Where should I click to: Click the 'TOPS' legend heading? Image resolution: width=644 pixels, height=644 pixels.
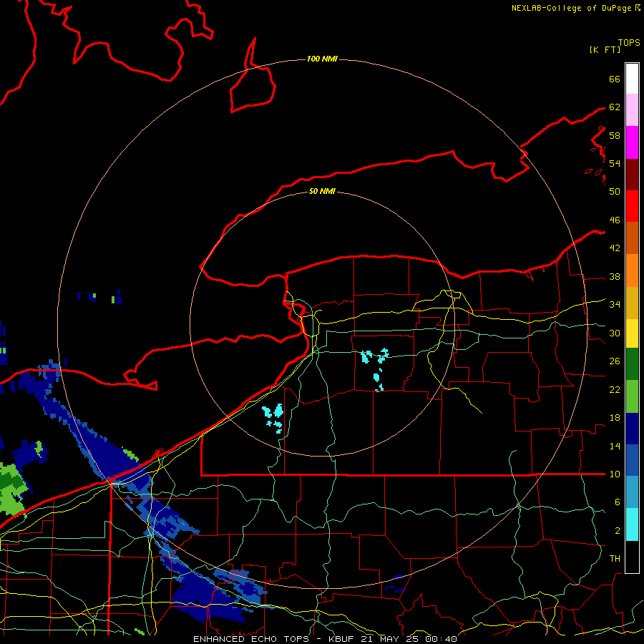click(x=629, y=43)
